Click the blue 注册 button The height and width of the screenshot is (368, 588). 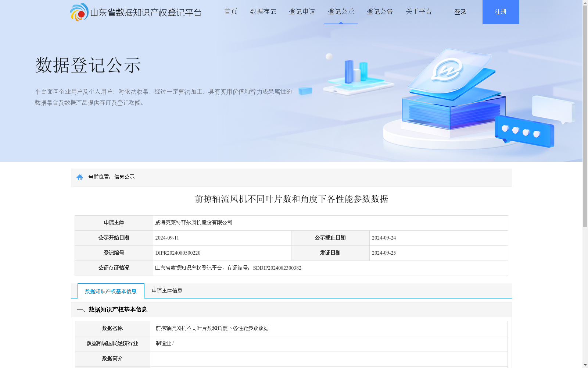coord(501,12)
